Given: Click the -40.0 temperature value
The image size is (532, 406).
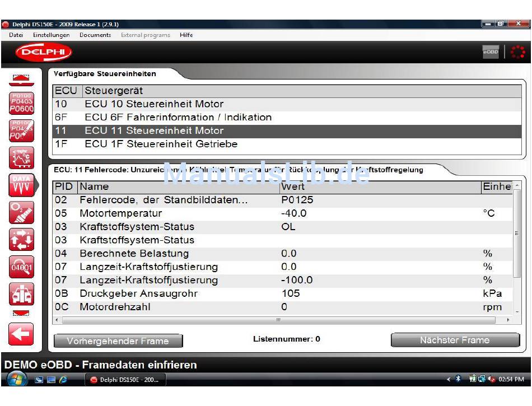Looking at the screenshot, I should click(x=294, y=213).
